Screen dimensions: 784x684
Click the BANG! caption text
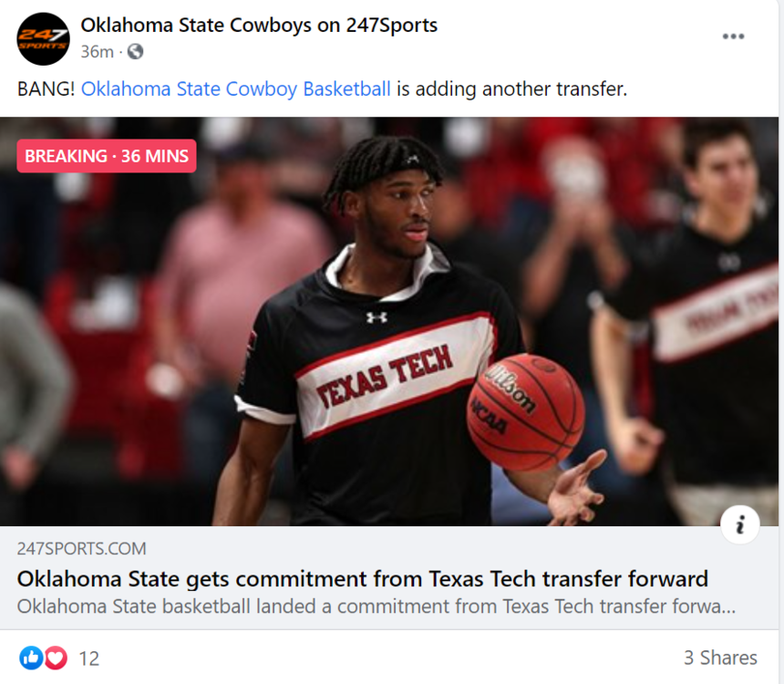pos(46,89)
